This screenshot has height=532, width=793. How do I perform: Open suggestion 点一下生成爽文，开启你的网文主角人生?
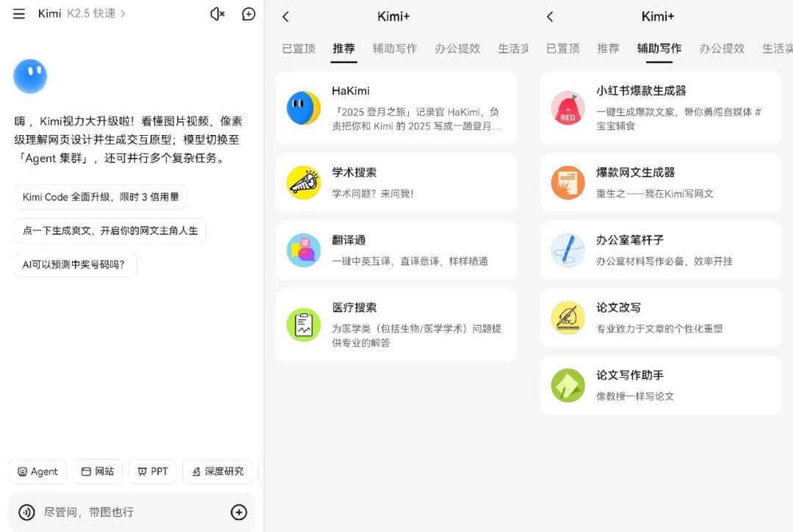(x=109, y=231)
